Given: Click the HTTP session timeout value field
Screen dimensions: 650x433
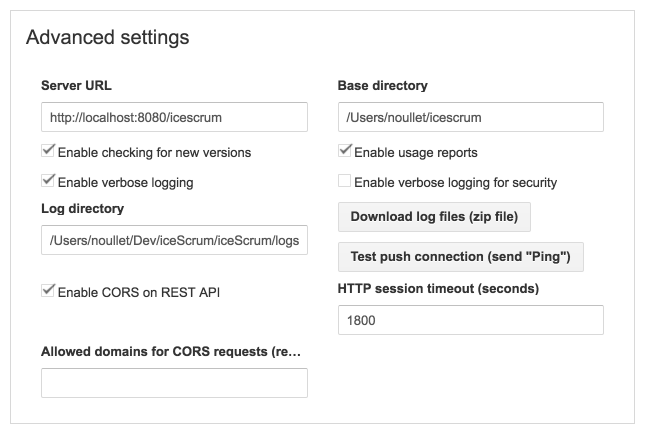Looking at the screenshot, I should pos(471,320).
